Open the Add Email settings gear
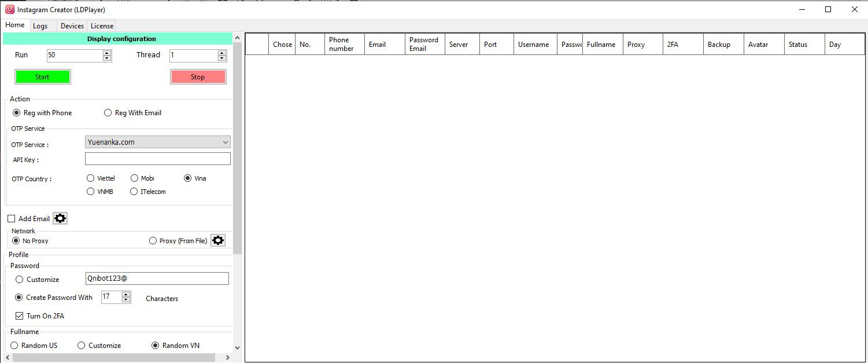 click(60, 218)
